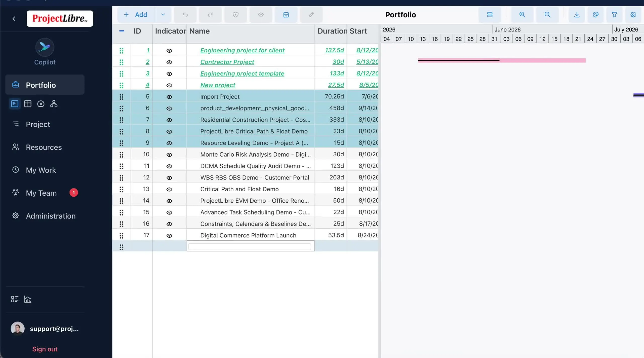Open the My Work sidebar section
The image size is (644, 358).
[x=45, y=170]
